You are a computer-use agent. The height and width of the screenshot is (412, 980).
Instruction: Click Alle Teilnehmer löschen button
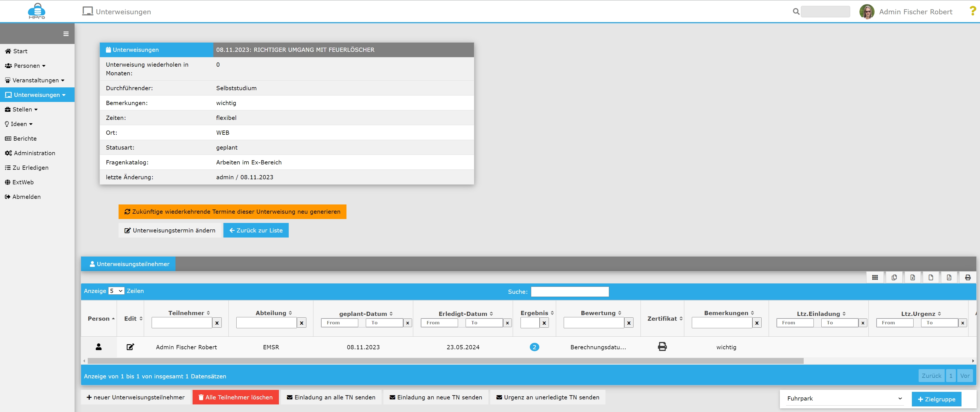point(235,397)
